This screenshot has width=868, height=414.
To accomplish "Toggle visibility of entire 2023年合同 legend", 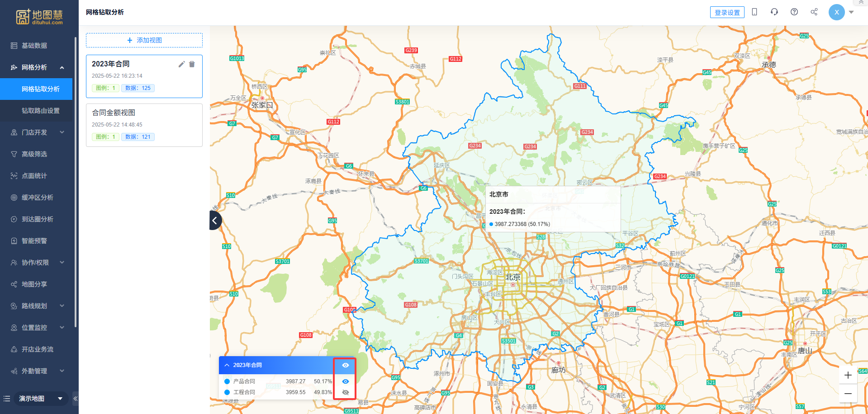I will click(x=345, y=365).
